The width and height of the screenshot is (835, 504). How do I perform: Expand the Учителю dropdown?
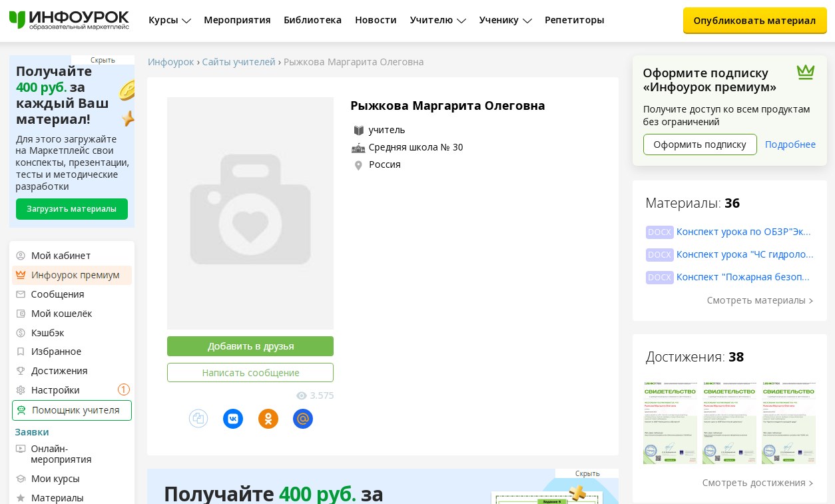[x=437, y=20]
